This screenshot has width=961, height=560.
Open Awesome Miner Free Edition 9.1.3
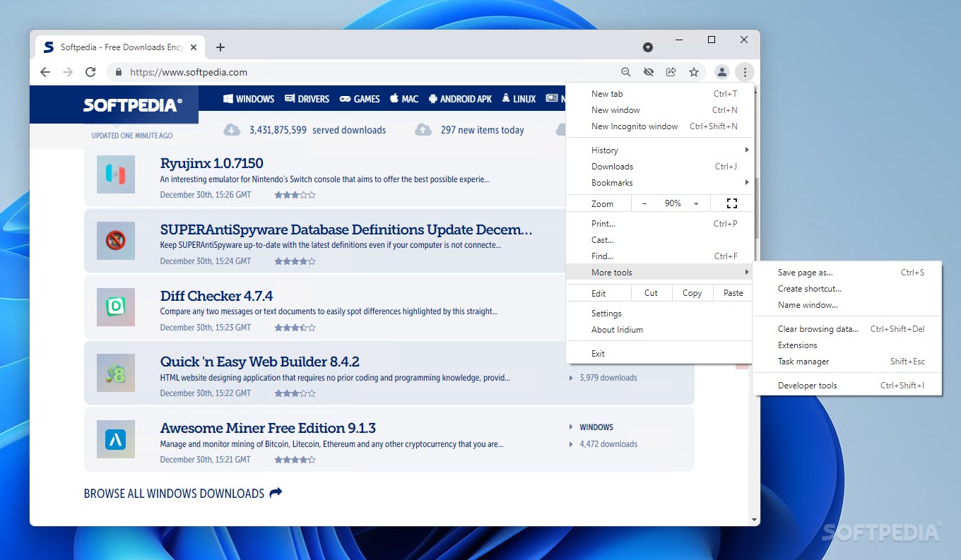(268, 428)
